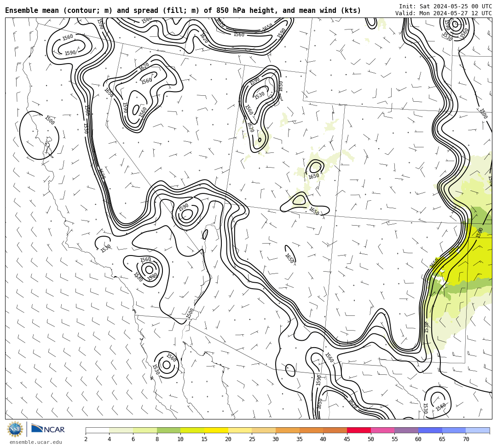Pick the green 8–10 m colorbar swatch

168,430
